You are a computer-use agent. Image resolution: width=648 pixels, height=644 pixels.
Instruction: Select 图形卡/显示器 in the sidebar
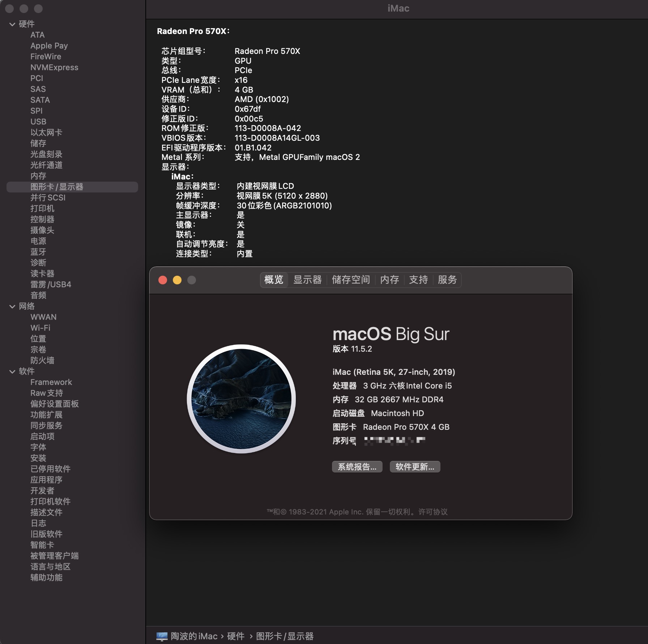[x=58, y=187]
